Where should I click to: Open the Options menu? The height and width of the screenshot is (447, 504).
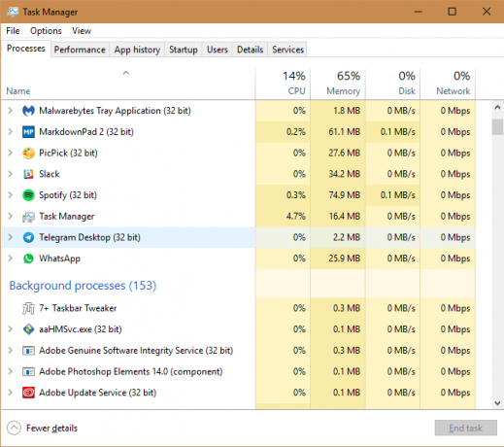46,31
